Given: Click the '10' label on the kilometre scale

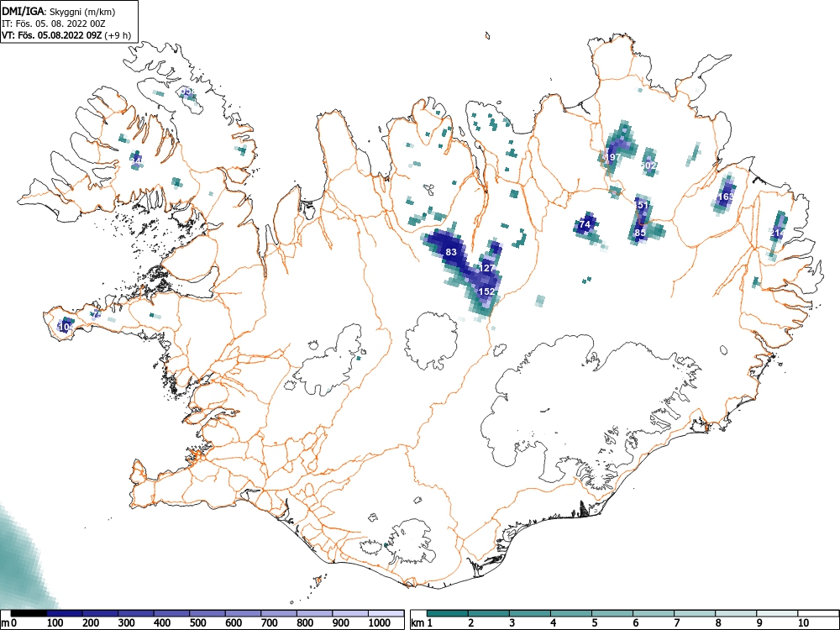Looking at the screenshot, I should click(803, 623).
